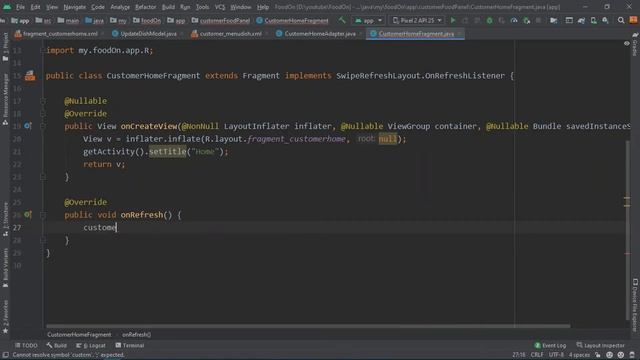
Task: Open the Tools menu
Action: [x=202, y=7]
